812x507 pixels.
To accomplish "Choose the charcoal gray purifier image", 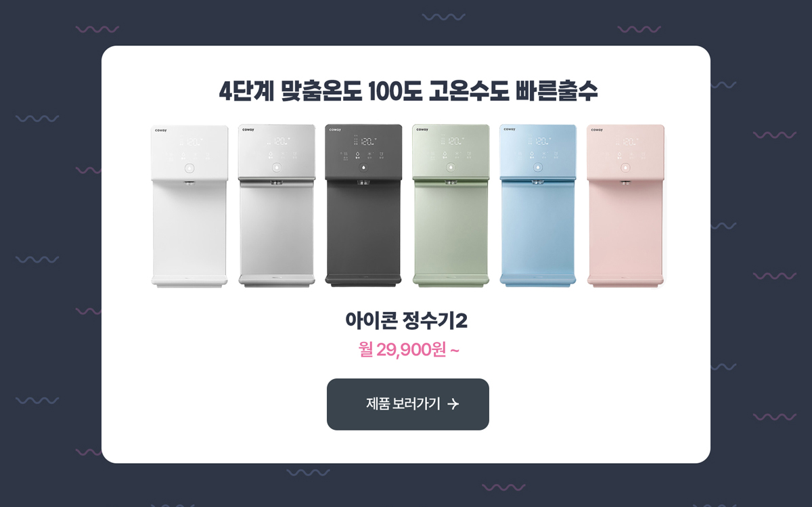I will click(x=363, y=205).
